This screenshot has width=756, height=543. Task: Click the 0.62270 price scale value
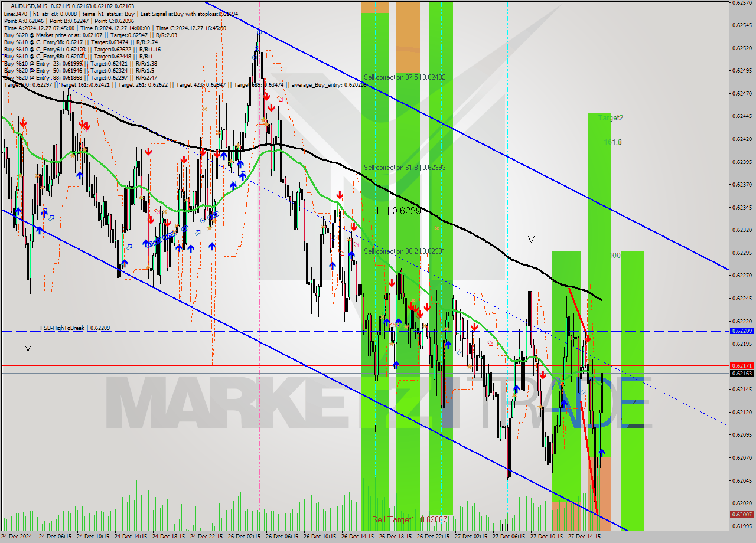pos(742,275)
